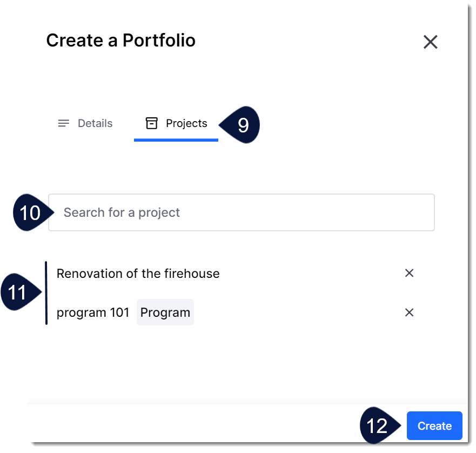Viewport: 476px width, 453px height.
Task: Close the Create a Portfolio dialog
Action: pos(430,42)
